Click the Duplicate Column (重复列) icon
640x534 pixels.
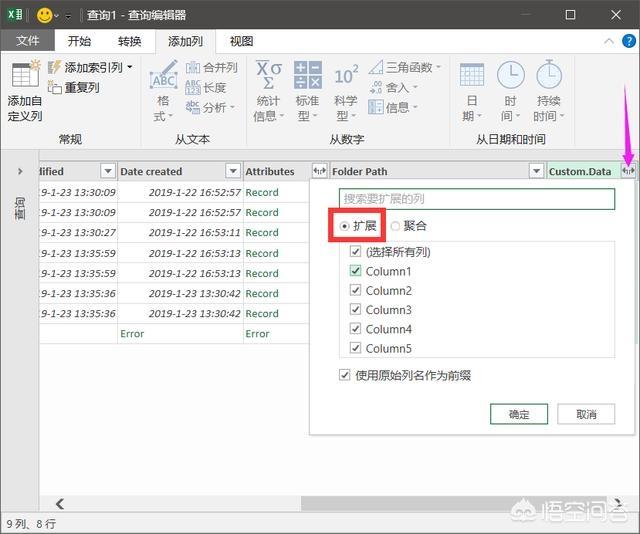54,87
